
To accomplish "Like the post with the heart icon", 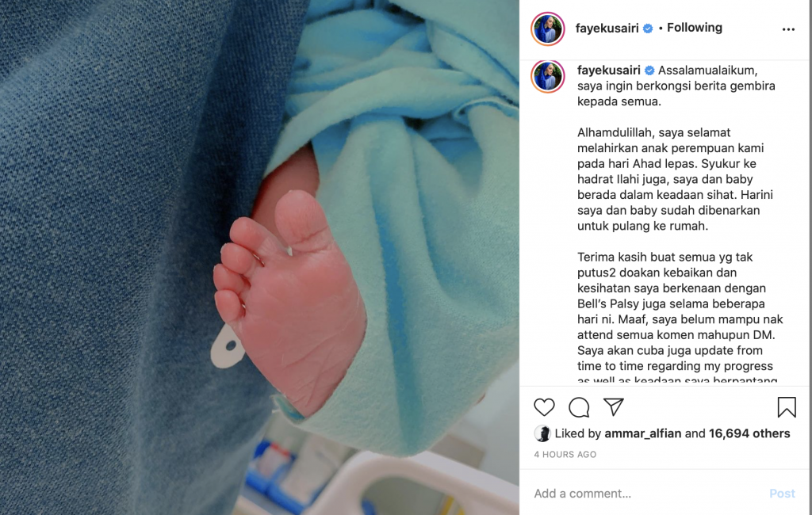I will pos(544,407).
